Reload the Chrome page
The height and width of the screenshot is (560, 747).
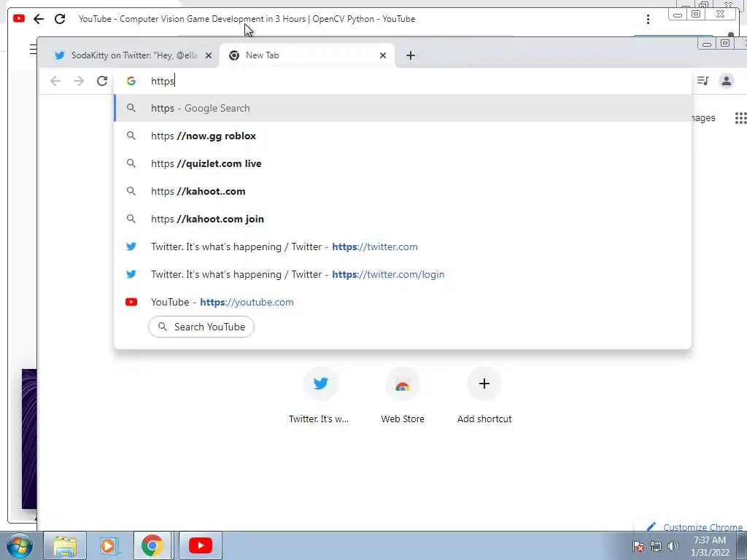click(x=102, y=81)
